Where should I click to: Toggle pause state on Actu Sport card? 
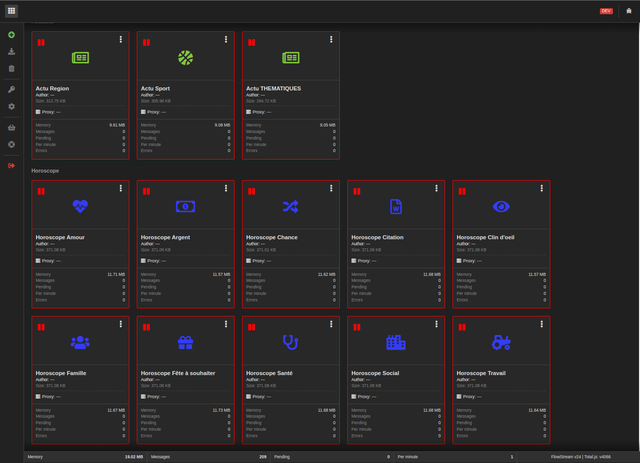click(147, 42)
